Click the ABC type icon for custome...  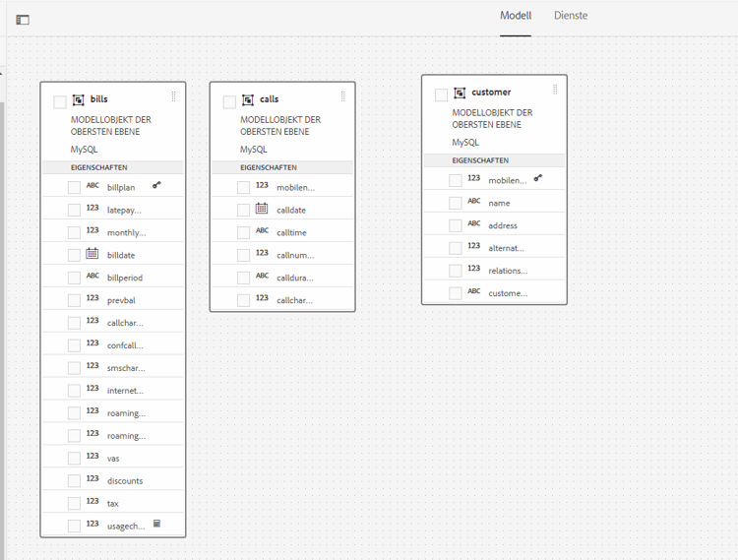pos(474,290)
